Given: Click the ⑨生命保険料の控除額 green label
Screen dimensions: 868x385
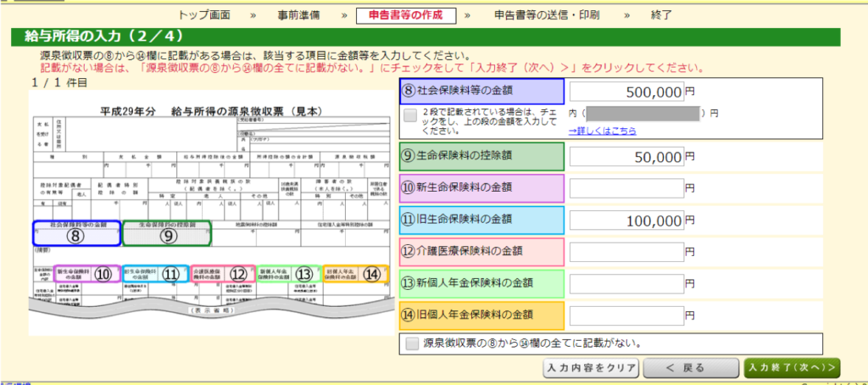Looking at the screenshot, I should coord(481,157).
